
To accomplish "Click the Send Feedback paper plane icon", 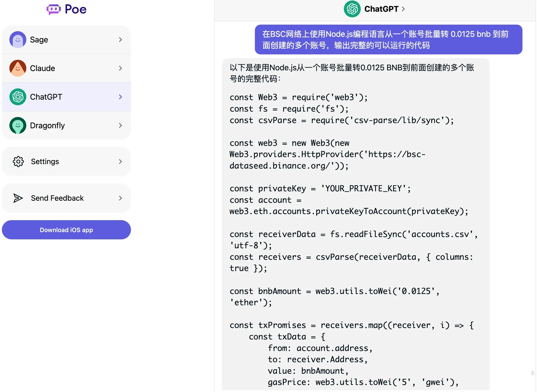I will click(18, 198).
